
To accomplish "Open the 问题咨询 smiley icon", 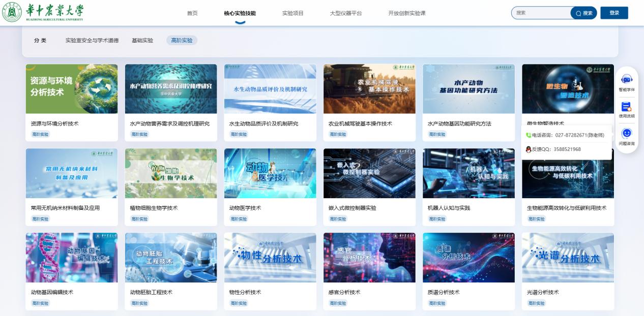I will click(x=626, y=134).
